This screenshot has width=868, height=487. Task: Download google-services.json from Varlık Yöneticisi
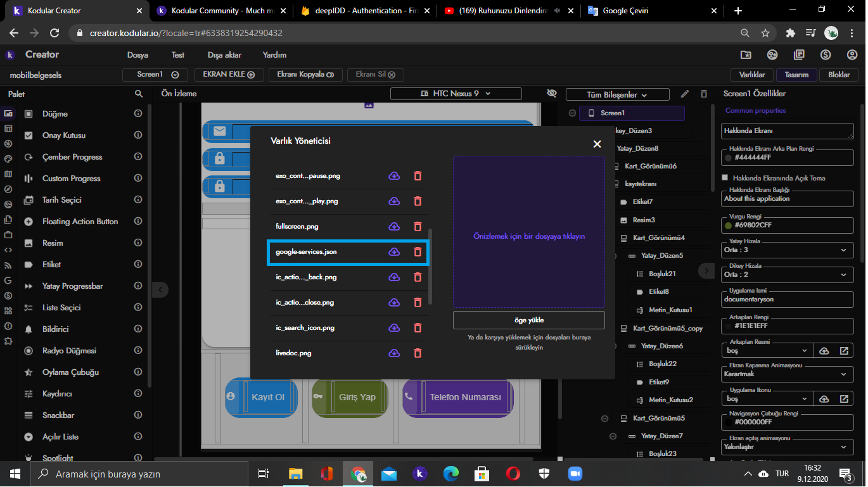[x=394, y=251]
